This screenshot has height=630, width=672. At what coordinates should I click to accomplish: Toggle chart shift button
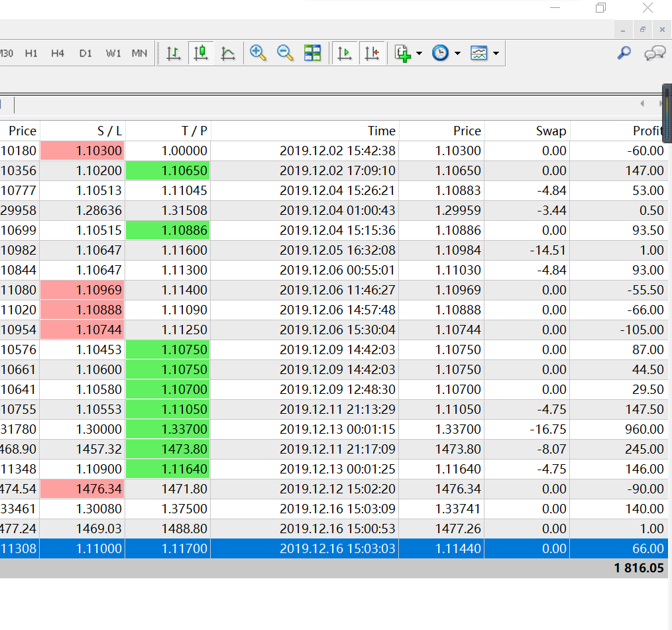(372, 54)
